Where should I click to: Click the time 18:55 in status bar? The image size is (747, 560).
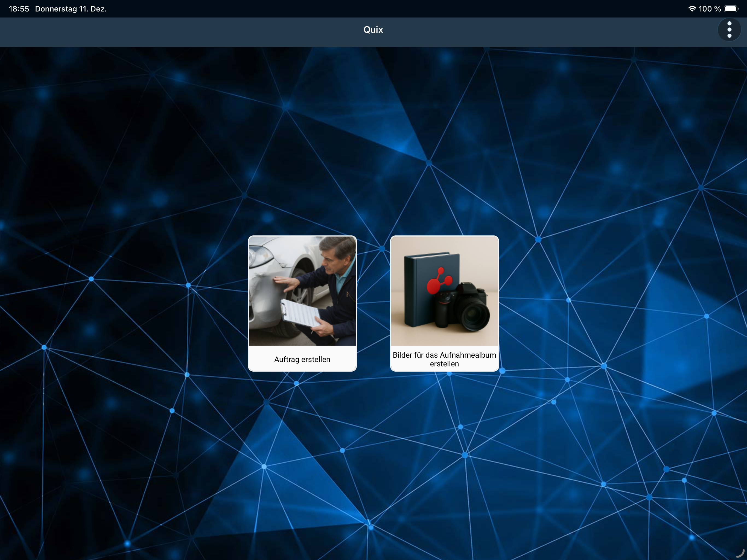[x=19, y=9]
